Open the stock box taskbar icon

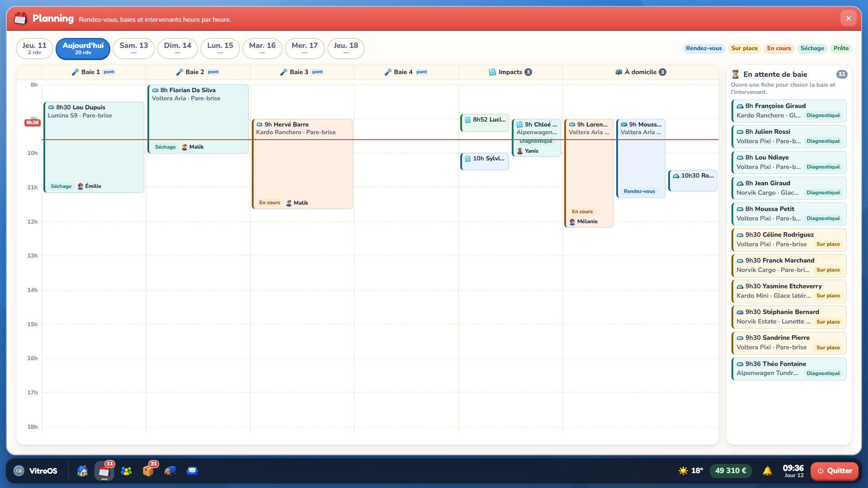pyautogui.click(x=148, y=471)
